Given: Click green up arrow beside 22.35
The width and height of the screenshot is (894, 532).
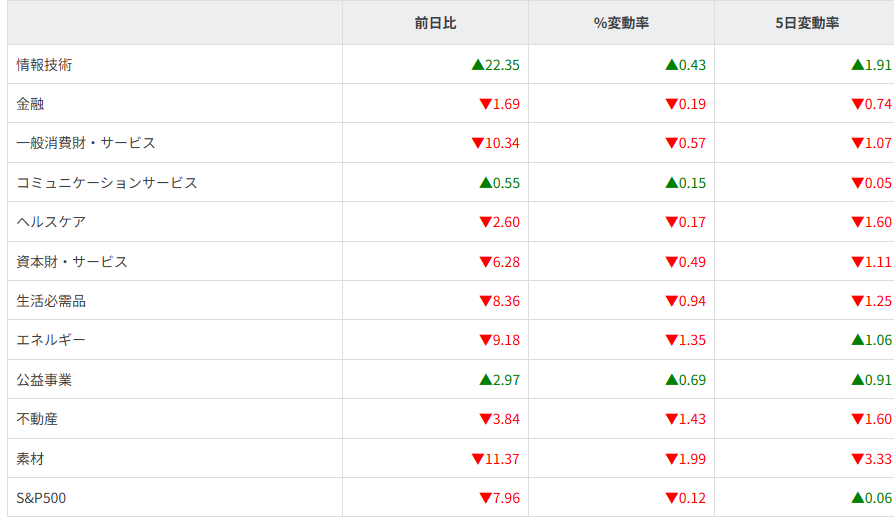Looking at the screenshot, I should pyautogui.click(x=477, y=65).
